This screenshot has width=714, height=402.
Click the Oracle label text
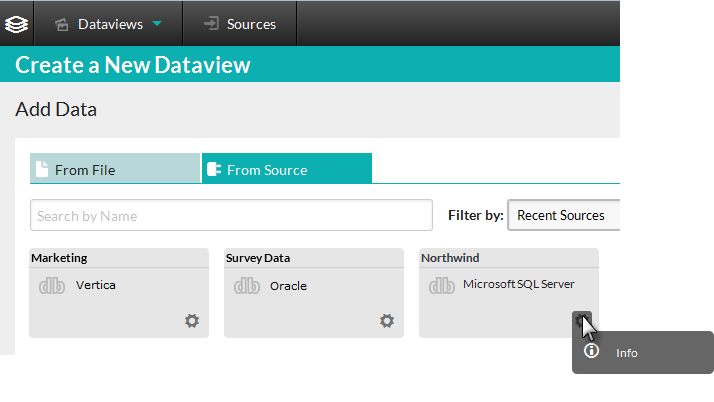pos(288,286)
